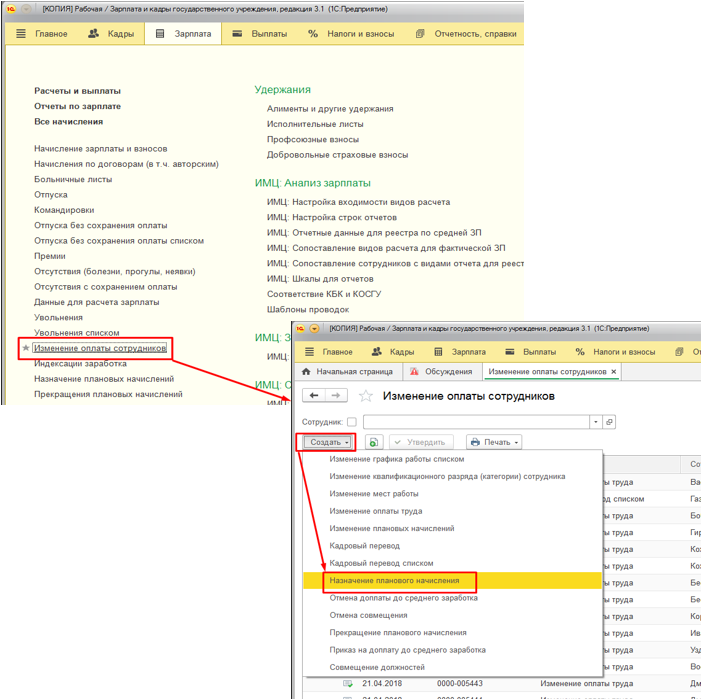The height and width of the screenshot is (699, 704).
Task: Click the back arrow navigation button
Action: point(313,396)
